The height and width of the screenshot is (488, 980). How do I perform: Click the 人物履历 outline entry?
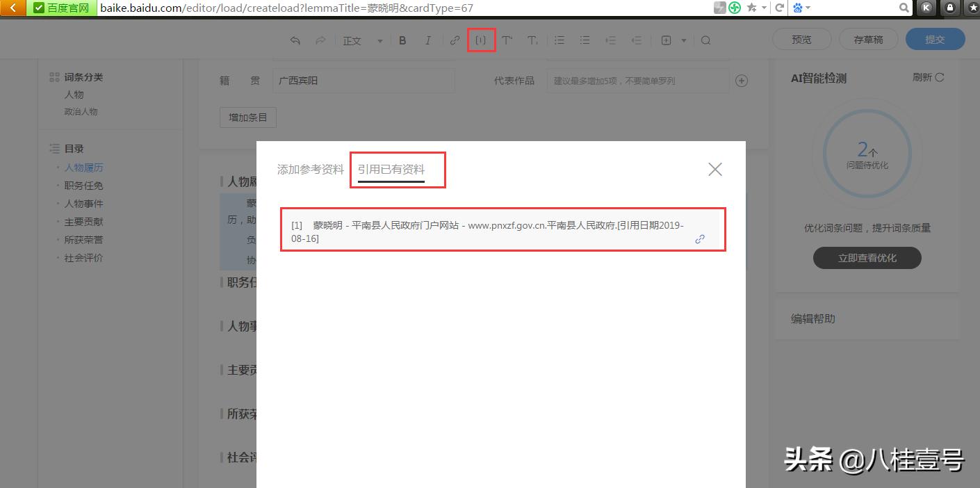pyautogui.click(x=83, y=167)
